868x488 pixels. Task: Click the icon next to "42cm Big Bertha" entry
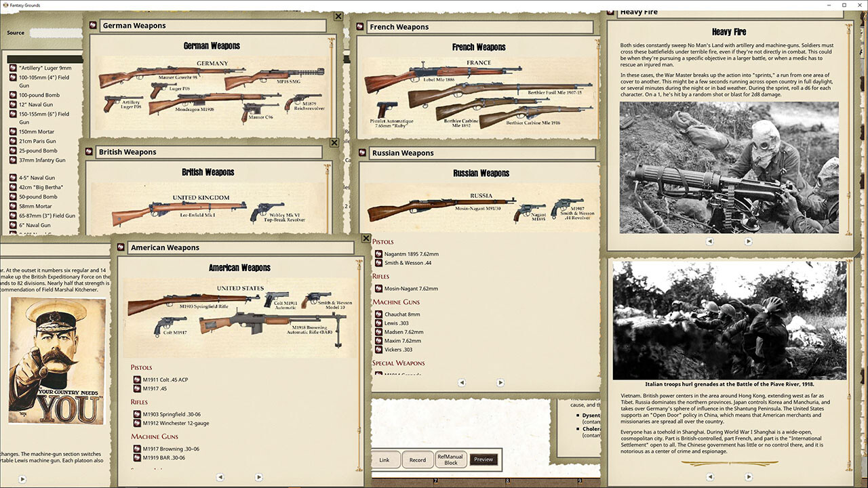[13, 187]
